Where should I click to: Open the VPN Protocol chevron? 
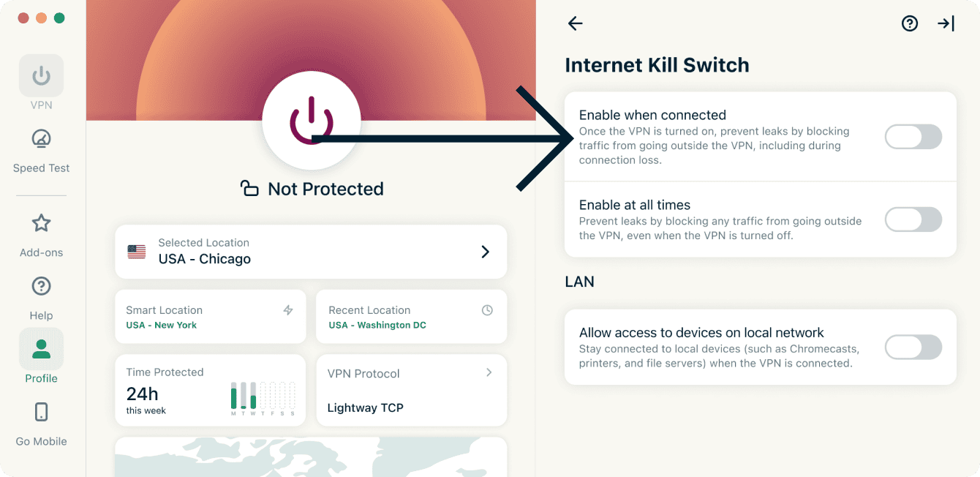[x=489, y=373]
